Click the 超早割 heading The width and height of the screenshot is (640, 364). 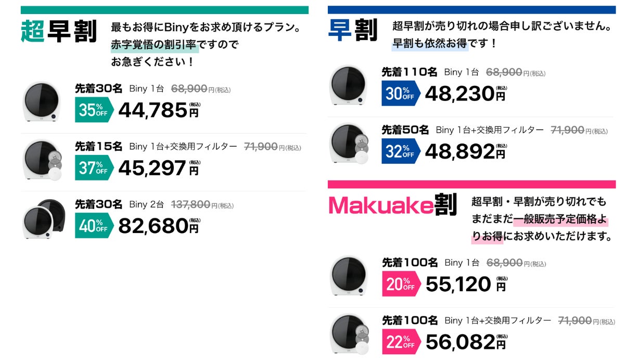[x=59, y=31]
